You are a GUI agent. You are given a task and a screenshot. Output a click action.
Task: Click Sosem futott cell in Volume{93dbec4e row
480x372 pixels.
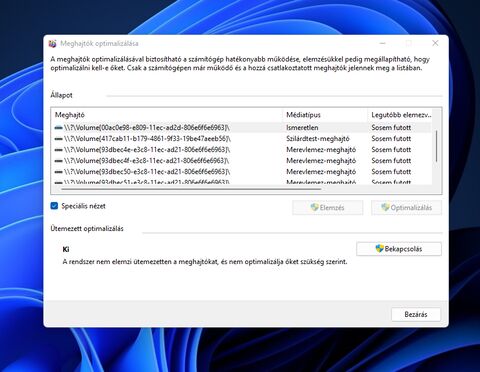tap(391, 150)
